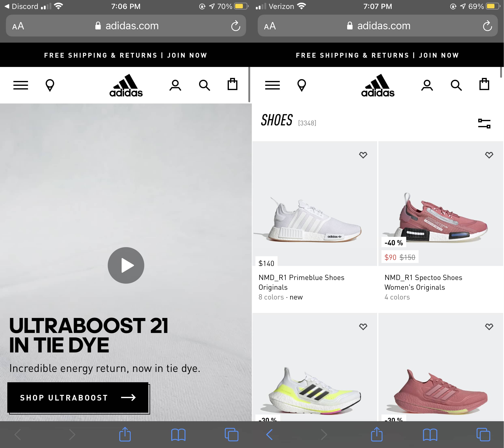This screenshot has height=448, width=504.
Task: Play the Ultraboost tie dye video
Action: (x=126, y=265)
